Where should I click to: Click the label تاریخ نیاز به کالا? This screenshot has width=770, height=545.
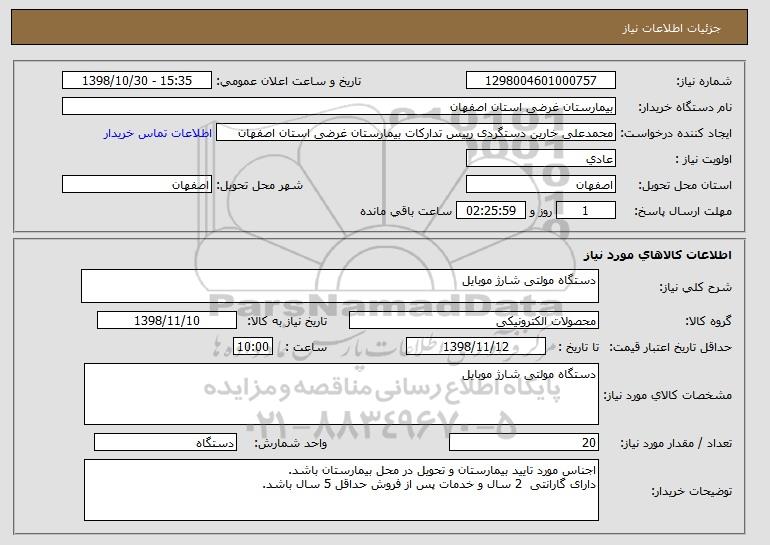pos(287,321)
